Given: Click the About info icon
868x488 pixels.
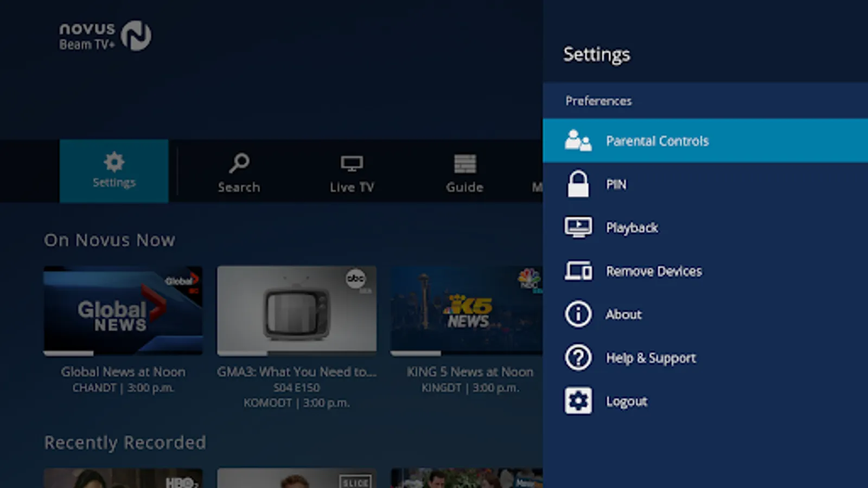Looking at the screenshot, I should (578, 314).
